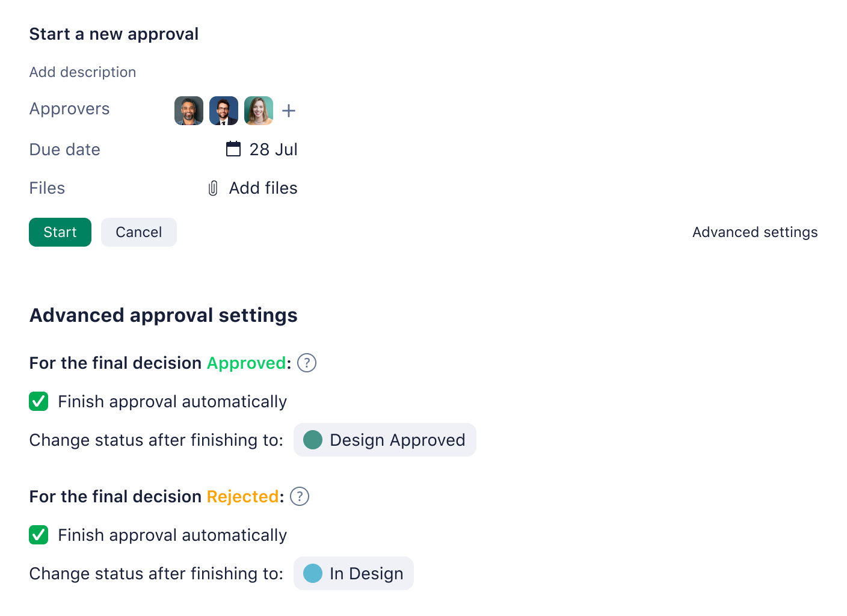Open the help icon for the Approved decision

[306, 363]
